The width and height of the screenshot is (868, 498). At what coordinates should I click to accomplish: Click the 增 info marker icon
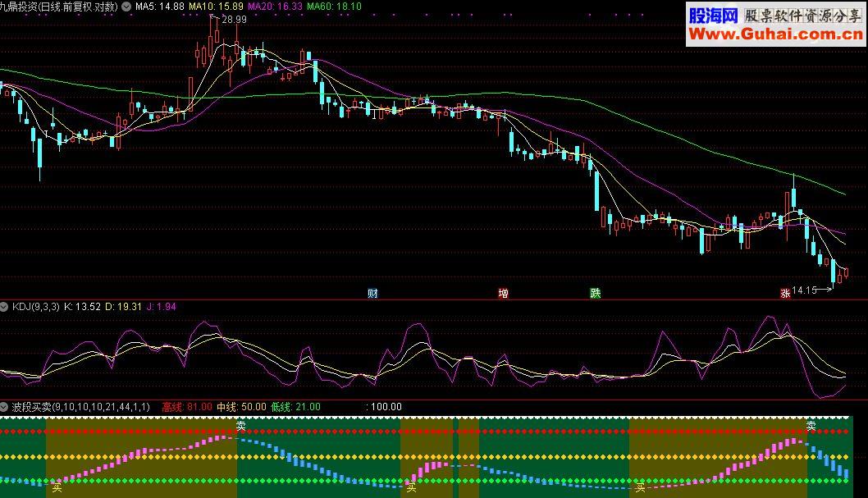tap(503, 293)
